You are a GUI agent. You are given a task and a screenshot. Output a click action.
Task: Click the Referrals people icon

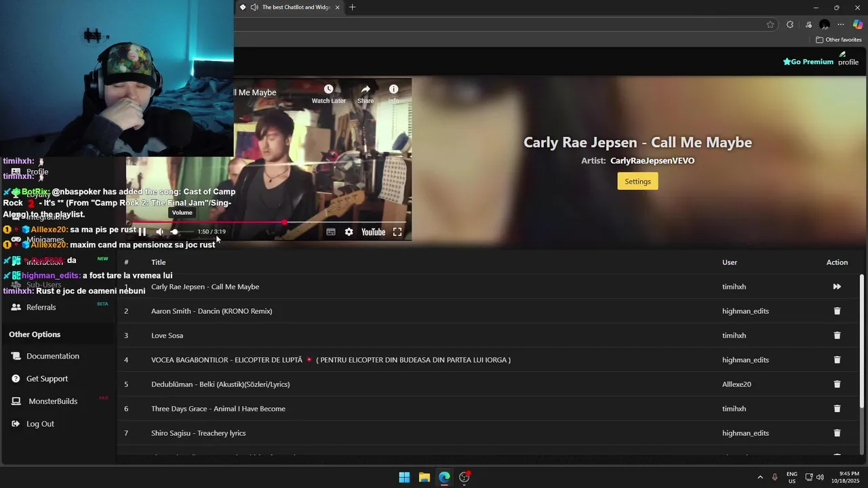(16, 307)
